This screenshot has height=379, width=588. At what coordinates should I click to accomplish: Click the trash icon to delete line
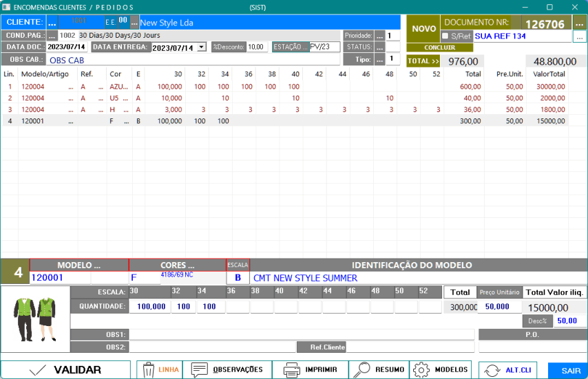(149, 370)
